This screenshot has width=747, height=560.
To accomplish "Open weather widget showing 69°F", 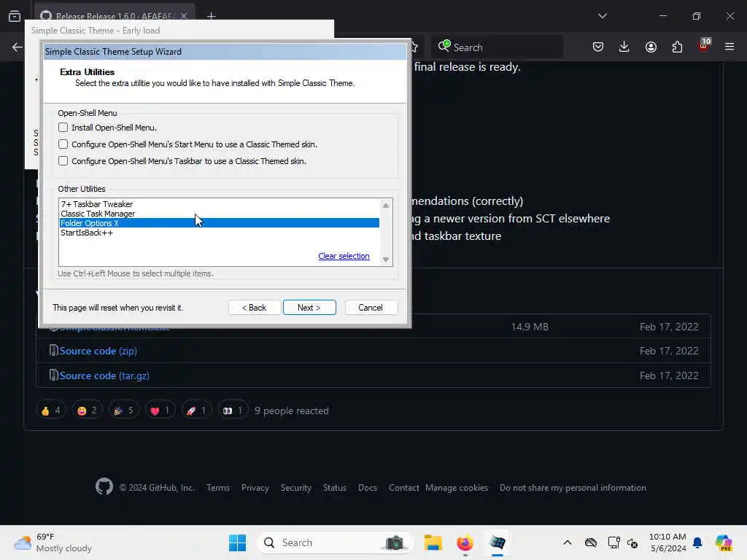I will [x=53, y=542].
